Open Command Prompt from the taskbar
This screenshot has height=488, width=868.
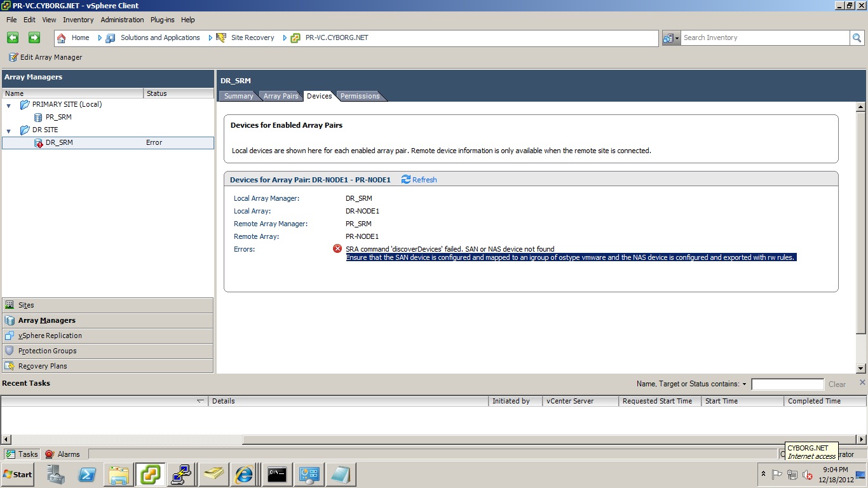pos(277,474)
